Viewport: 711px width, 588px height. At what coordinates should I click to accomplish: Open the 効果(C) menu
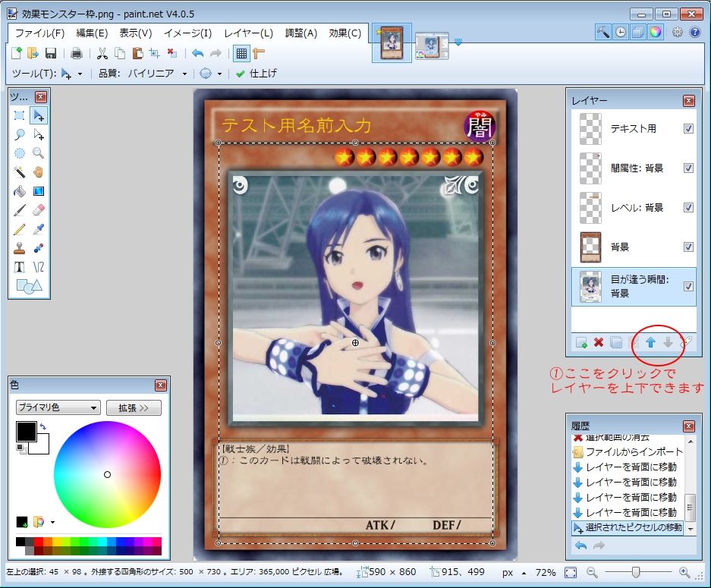345,33
